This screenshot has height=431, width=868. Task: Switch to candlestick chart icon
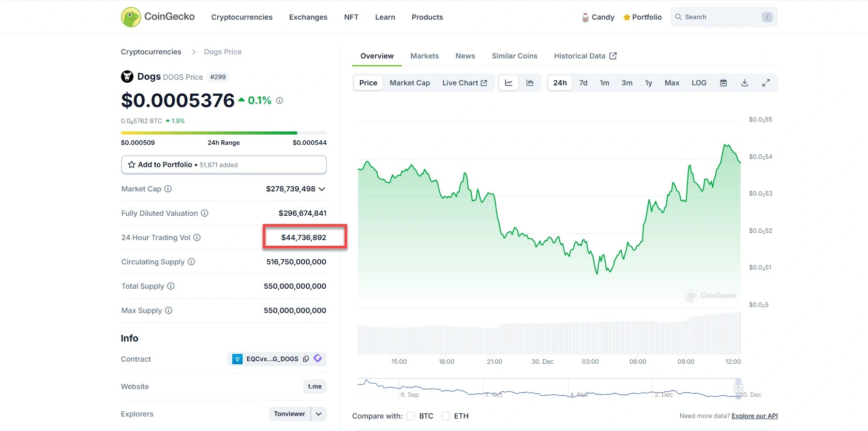pyautogui.click(x=530, y=83)
